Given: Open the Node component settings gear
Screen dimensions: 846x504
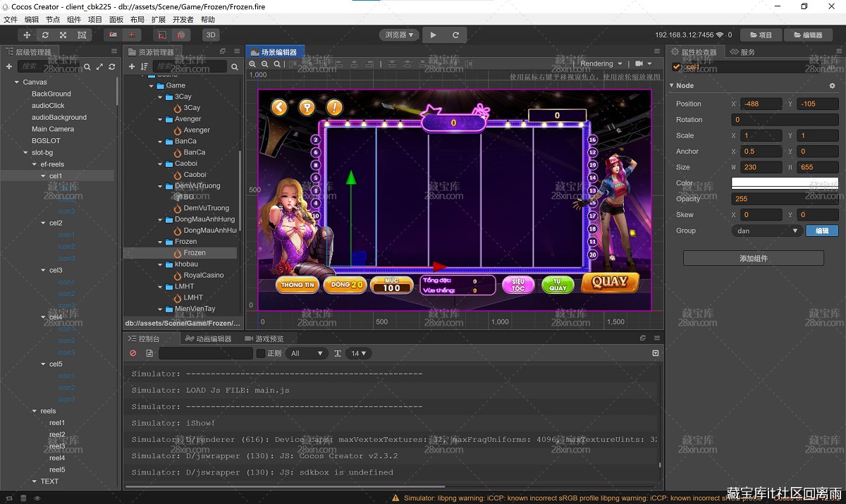Looking at the screenshot, I should pyautogui.click(x=832, y=85).
